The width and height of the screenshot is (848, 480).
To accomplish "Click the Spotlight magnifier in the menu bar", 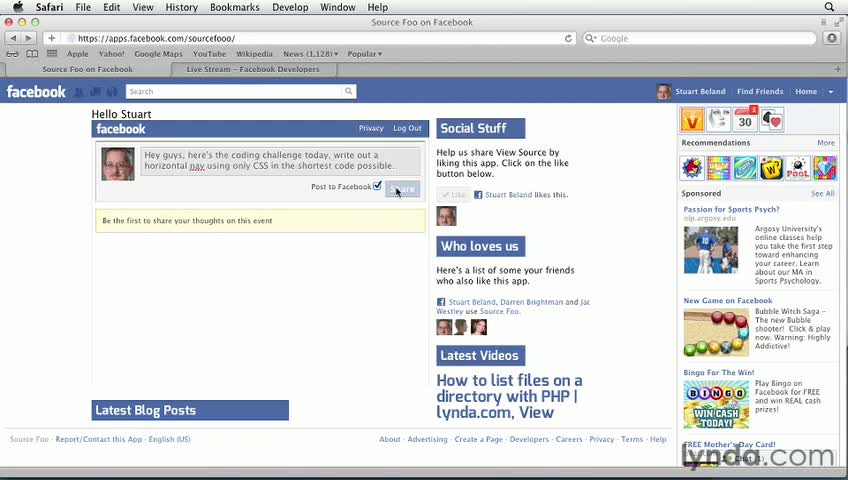I will point(829,7).
